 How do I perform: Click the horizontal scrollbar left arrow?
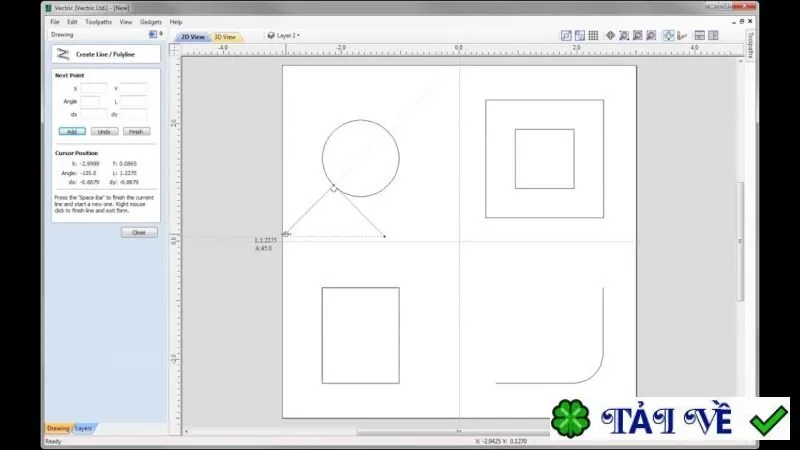tap(186, 432)
